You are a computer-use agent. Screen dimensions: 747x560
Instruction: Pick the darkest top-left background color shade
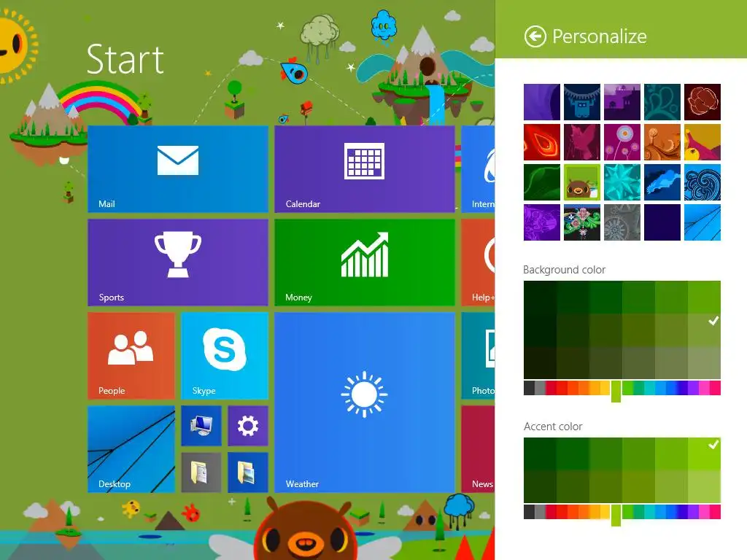541,297
